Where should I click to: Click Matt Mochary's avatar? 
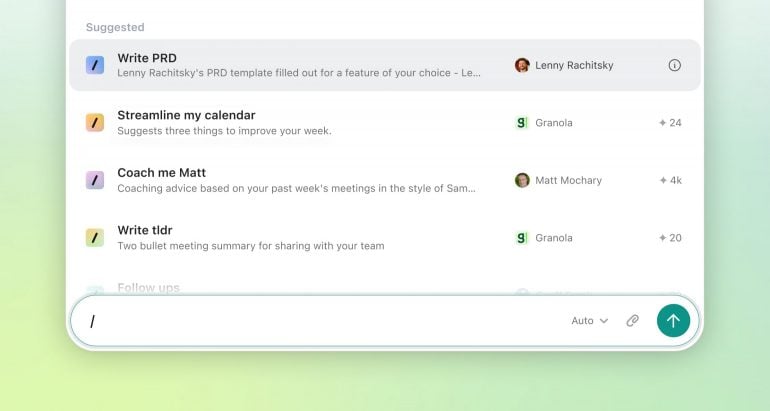click(522, 180)
